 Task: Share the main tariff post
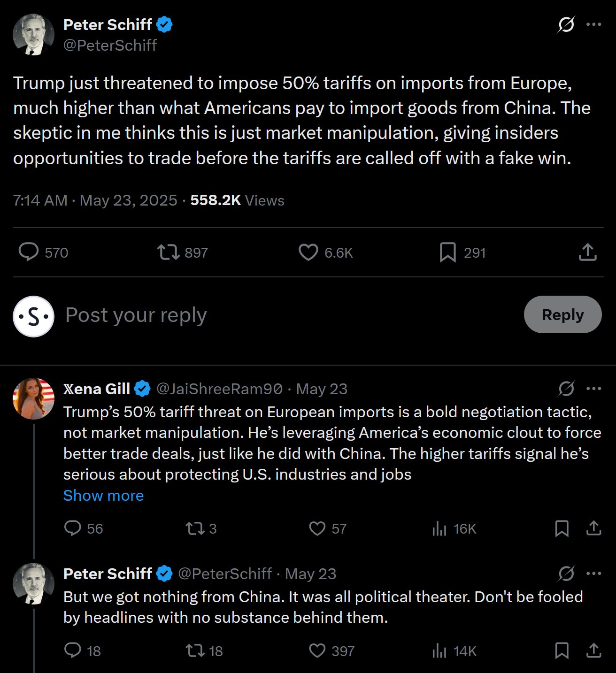click(x=587, y=252)
